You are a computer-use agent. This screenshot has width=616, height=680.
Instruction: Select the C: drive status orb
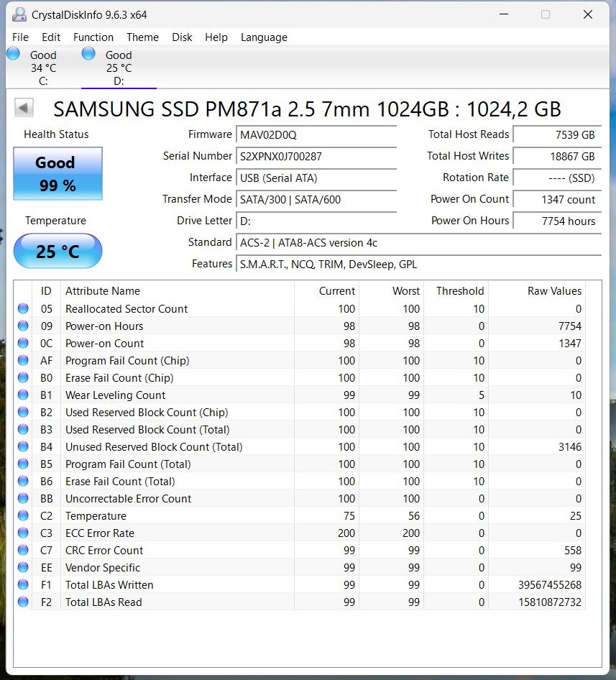[x=14, y=53]
